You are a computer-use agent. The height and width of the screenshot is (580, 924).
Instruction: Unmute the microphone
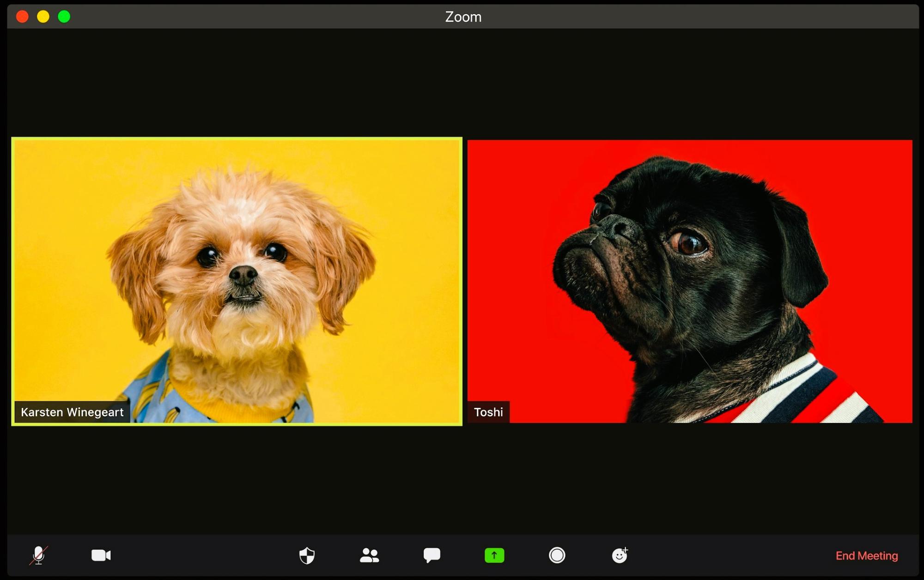[x=39, y=555]
